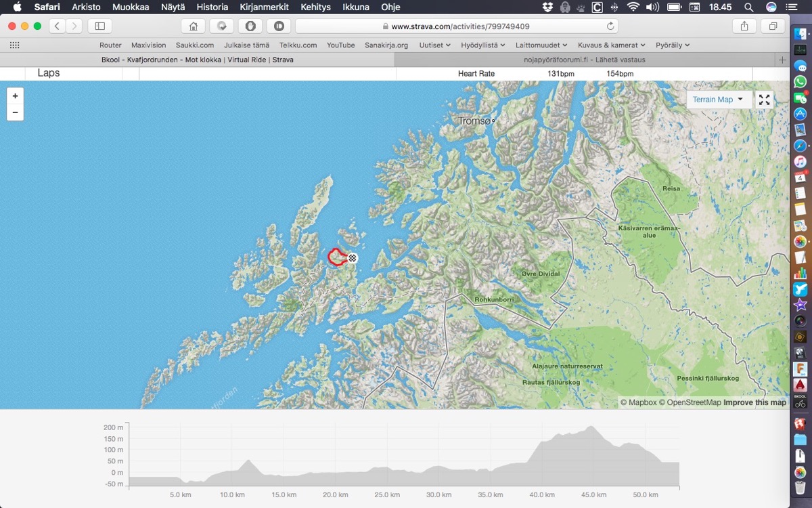Viewport: 812px width, 508px height.
Task: Show all tabs overview
Action: (x=772, y=26)
